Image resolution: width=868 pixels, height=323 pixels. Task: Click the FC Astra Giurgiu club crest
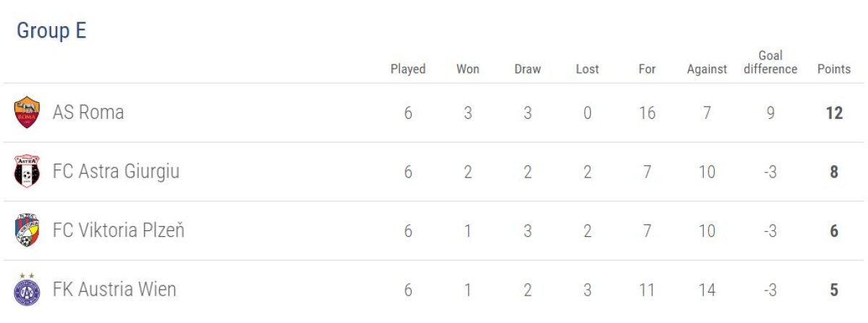click(27, 172)
